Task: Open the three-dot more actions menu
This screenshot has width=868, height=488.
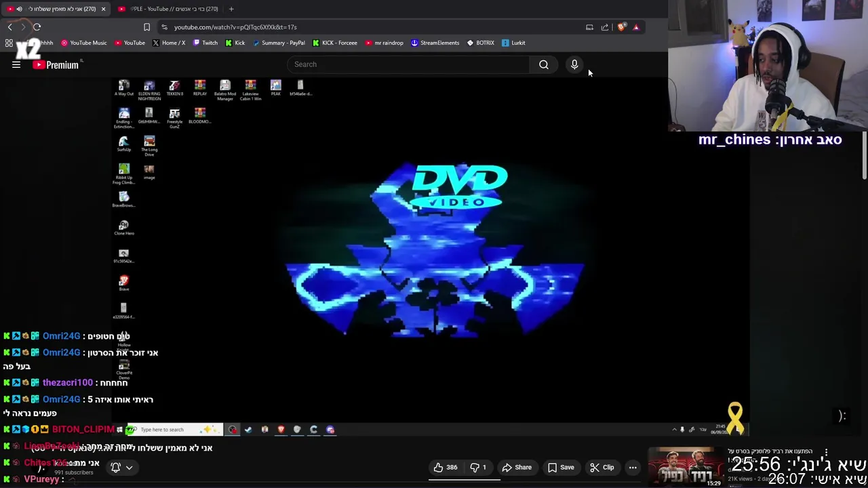Action: coord(633,467)
